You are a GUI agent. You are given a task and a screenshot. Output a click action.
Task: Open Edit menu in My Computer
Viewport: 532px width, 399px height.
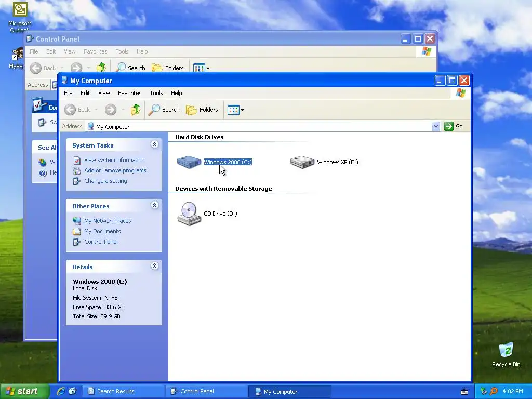pos(85,93)
